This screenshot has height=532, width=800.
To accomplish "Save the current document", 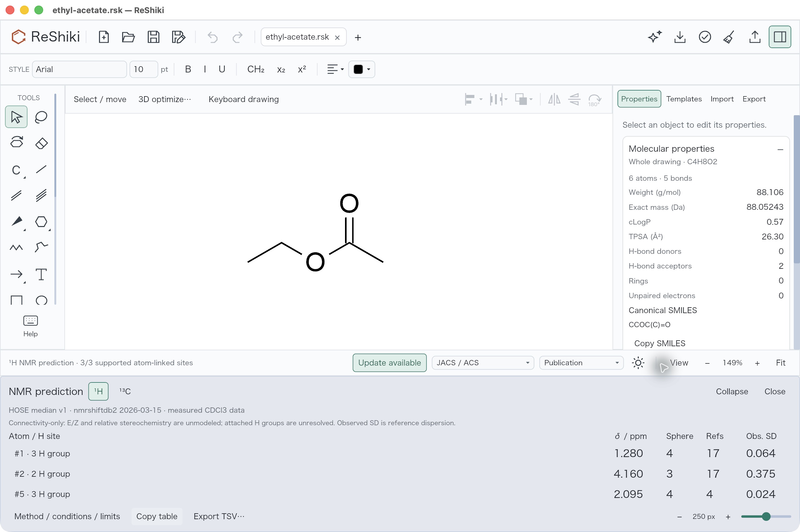I will click(x=153, y=37).
